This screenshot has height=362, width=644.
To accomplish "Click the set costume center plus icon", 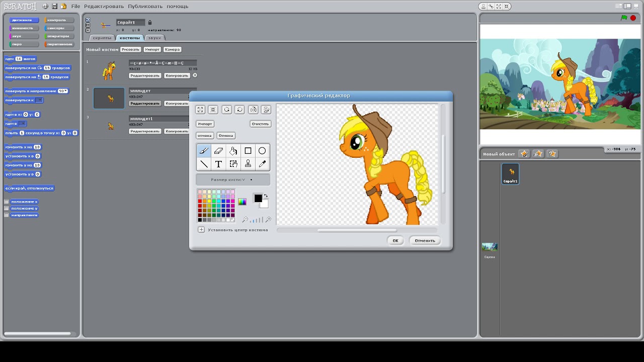I will click(201, 230).
